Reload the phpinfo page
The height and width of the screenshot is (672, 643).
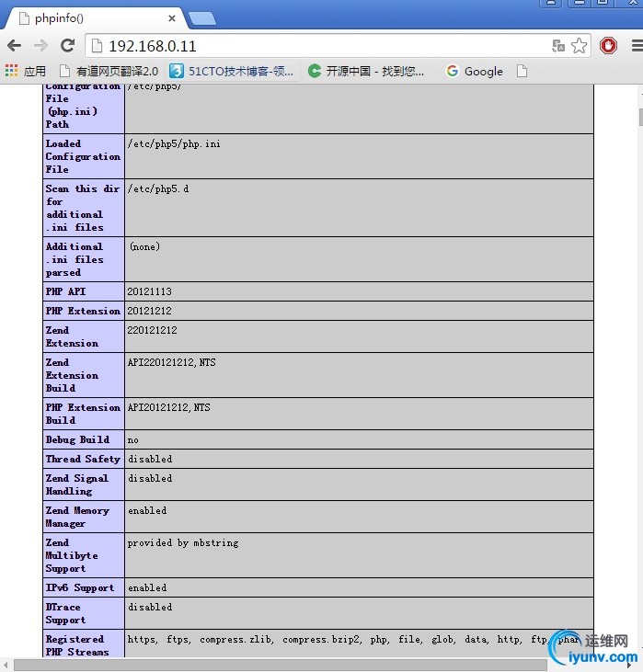click(x=67, y=45)
